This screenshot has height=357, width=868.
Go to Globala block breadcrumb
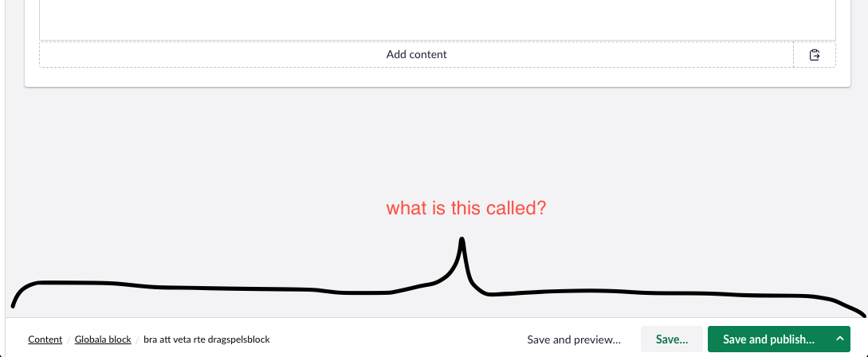click(103, 339)
